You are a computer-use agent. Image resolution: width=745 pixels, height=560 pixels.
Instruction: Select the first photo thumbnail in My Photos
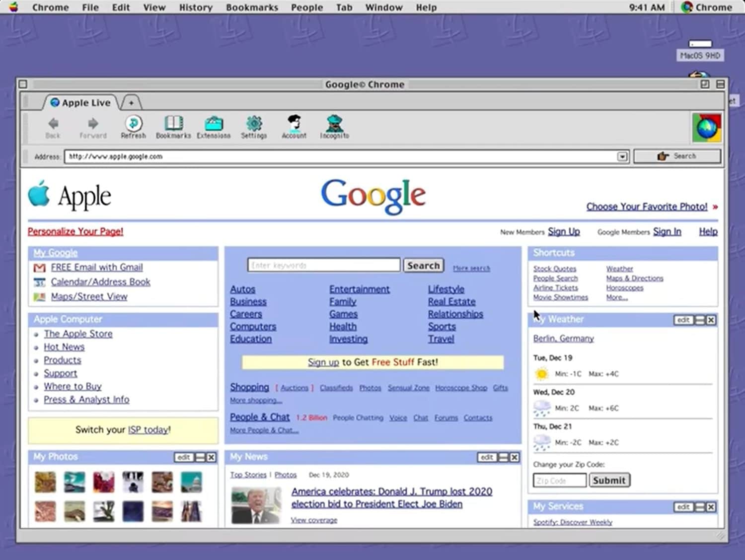tap(45, 482)
